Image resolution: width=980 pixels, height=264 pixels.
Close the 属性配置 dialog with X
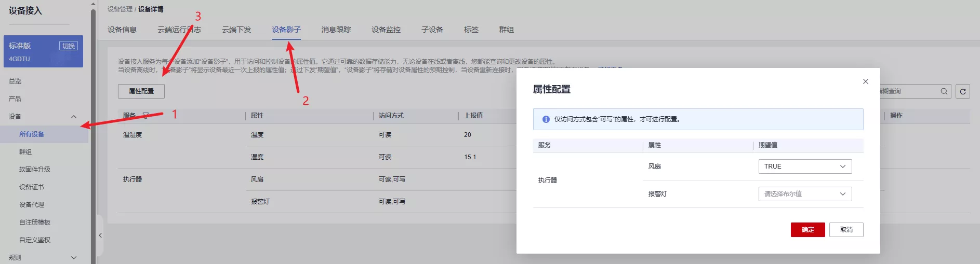[x=865, y=81]
